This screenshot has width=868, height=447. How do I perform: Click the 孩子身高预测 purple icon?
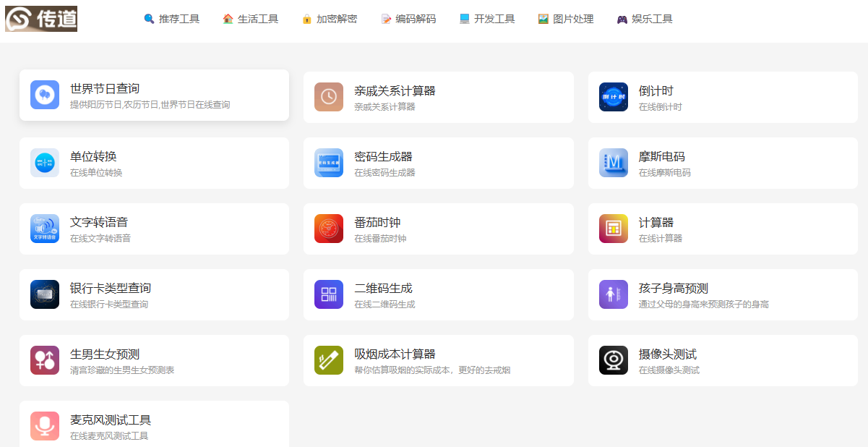(614, 294)
